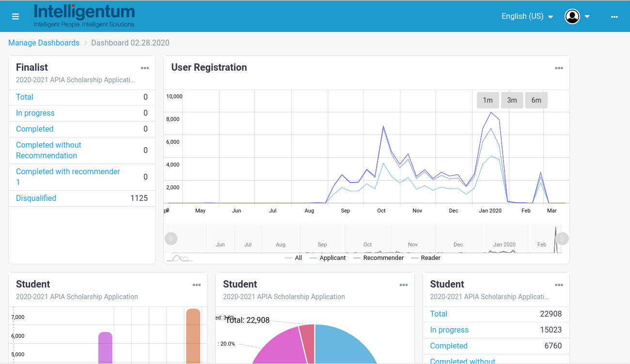
Task: Open Finalist Disqualified link
Action: [36, 198]
